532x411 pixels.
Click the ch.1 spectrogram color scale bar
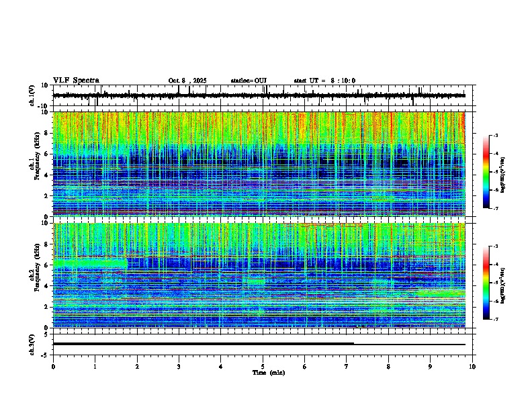[486, 172]
